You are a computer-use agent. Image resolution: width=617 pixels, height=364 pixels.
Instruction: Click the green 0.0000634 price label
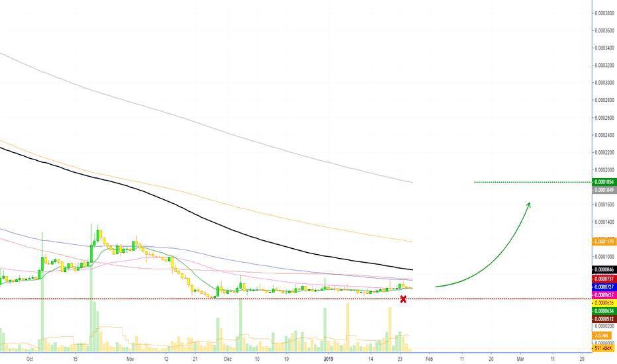604,311
